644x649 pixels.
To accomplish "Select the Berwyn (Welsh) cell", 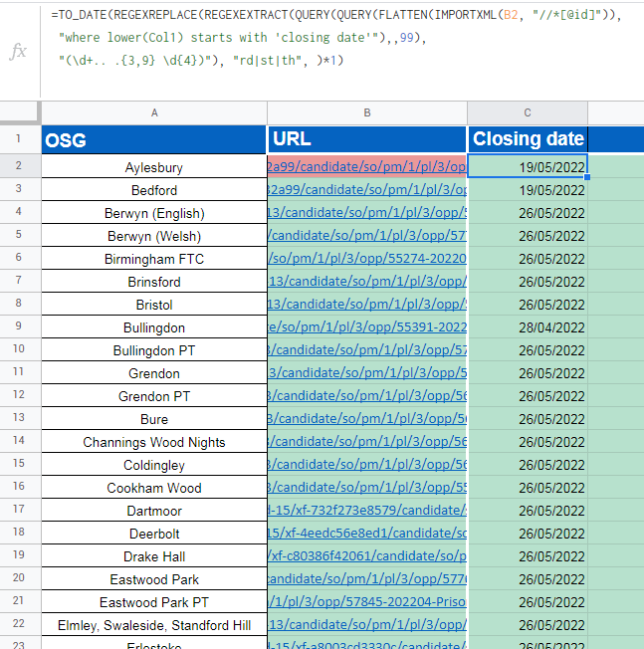I will click(154, 236).
